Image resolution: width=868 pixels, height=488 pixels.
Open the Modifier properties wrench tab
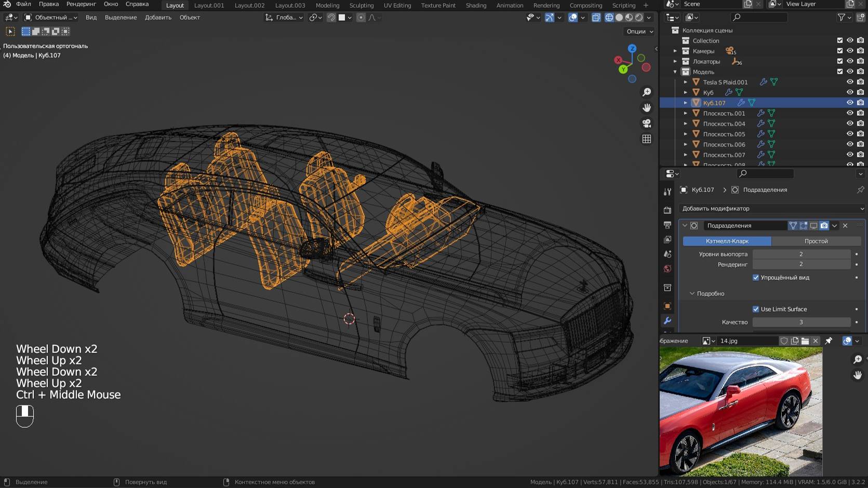pyautogui.click(x=667, y=321)
